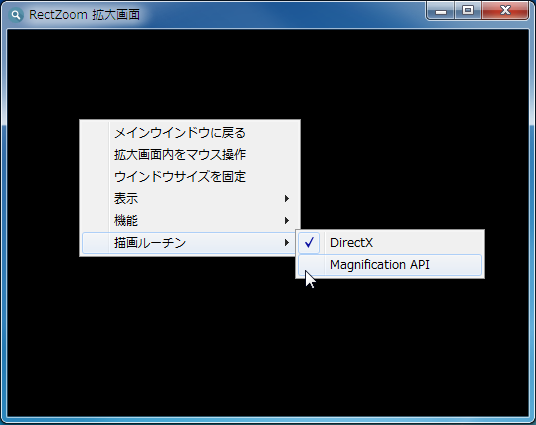Click the blue checkmark beside DirectX
Screen dimensions: 536x425
[x=309, y=243]
